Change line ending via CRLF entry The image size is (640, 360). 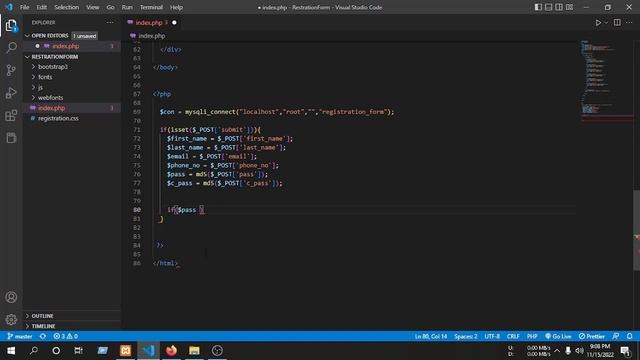pos(513,336)
